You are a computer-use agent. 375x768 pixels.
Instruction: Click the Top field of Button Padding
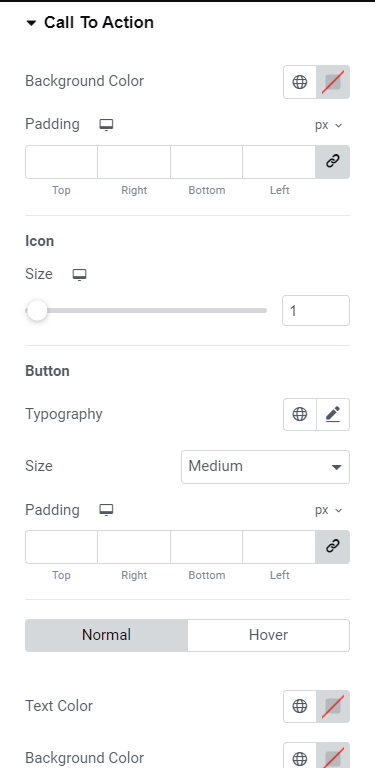point(61,547)
